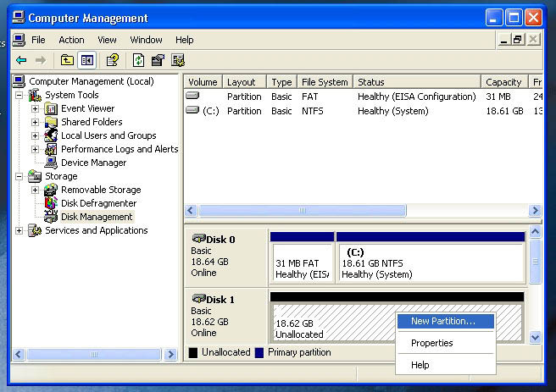Click the volume list horizontal scrollbar right arrow

pyautogui.click(x=535, y=211)
